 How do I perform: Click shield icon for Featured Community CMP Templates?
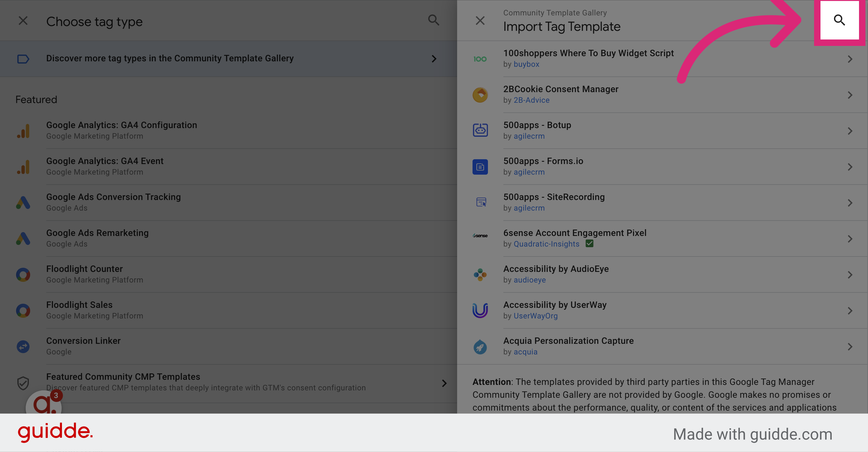(23, 383)
